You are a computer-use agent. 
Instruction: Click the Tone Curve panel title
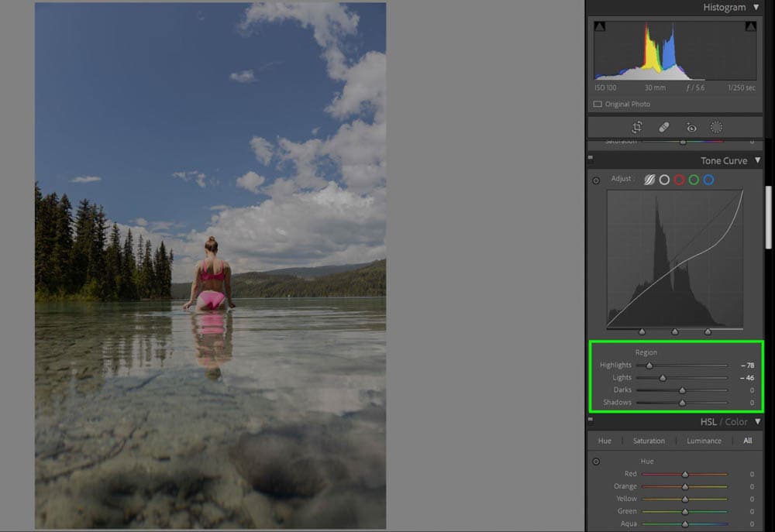click(x=724, y=160)
